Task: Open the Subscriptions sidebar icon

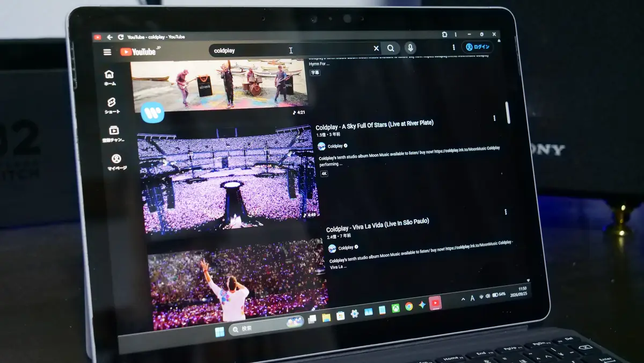Action: [x=114, y=134]
